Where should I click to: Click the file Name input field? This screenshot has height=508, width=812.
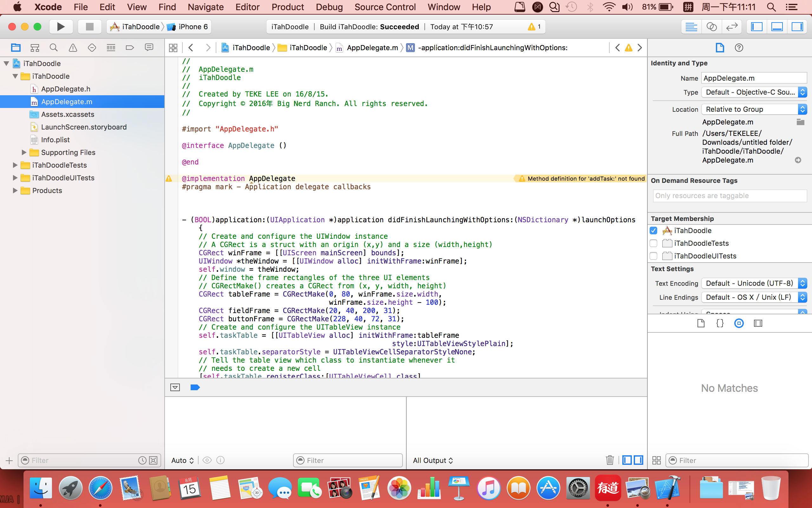754,78
